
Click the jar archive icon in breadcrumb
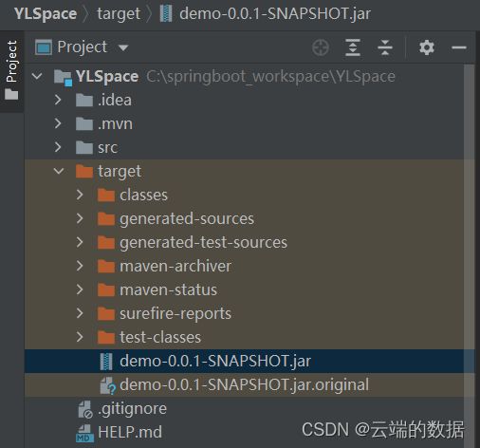[166, 14]
